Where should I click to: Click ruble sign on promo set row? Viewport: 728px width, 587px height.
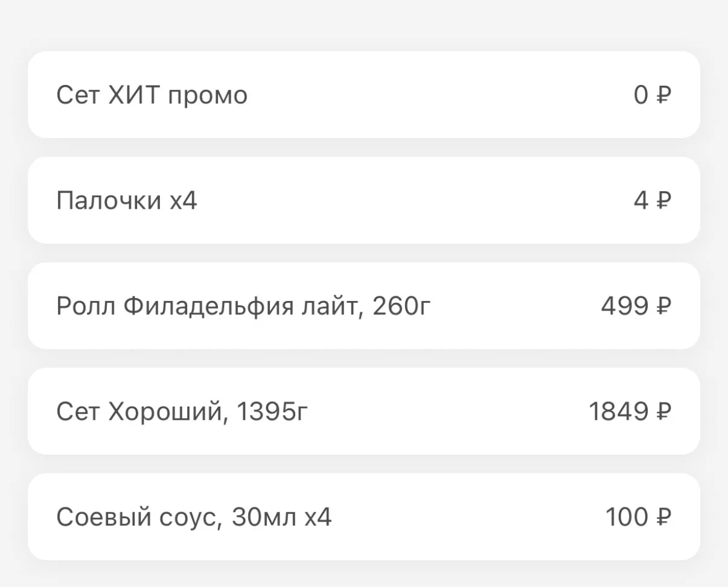(663, 95)
